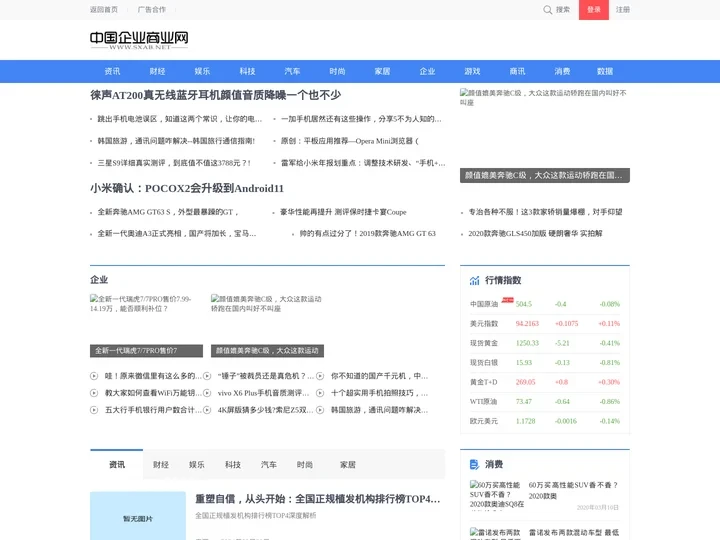Click the red 登录 button
The image size is (720, 540).
(x=594, y=10)
